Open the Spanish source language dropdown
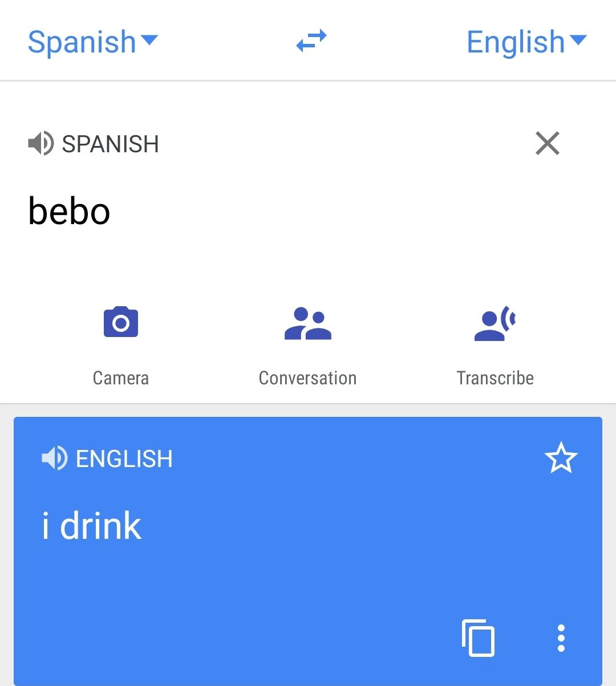The height and width of the screenshot is (686, 616). click(x=82, y=42)
